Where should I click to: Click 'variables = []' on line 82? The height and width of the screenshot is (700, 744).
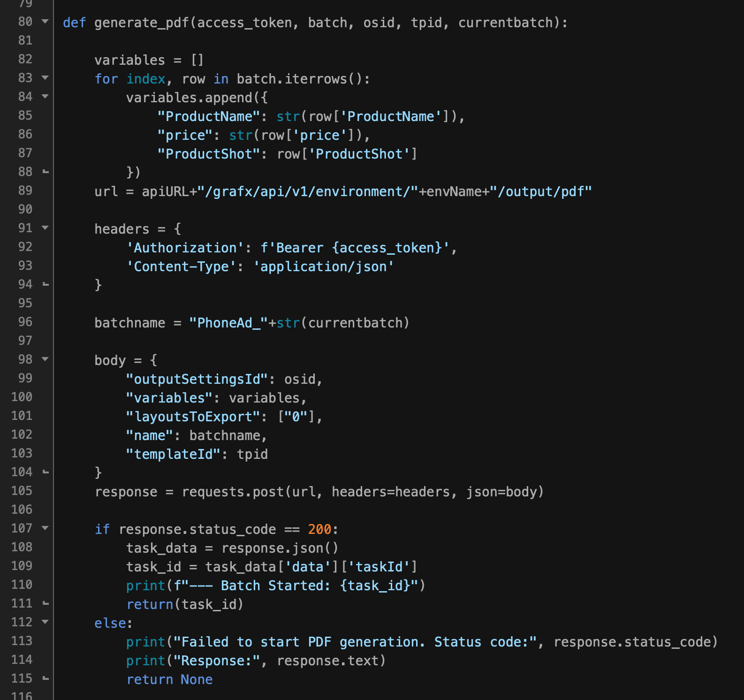coord(149,60)
